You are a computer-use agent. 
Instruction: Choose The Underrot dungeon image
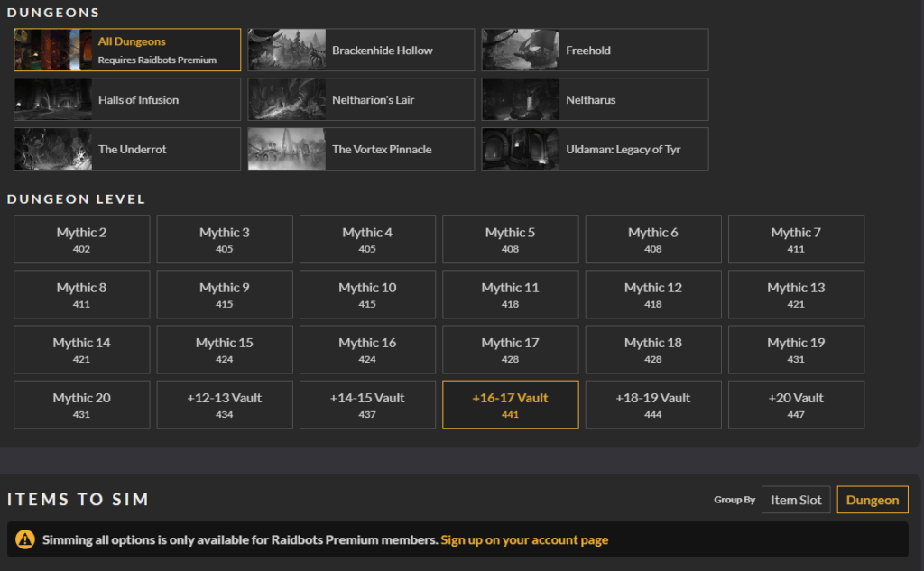coord(54,149)
